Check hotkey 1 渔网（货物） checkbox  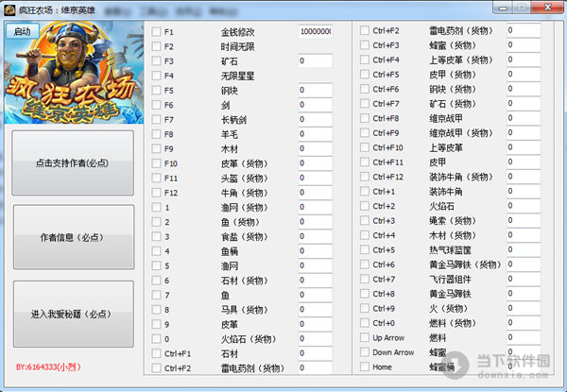[x=156, y=208]
